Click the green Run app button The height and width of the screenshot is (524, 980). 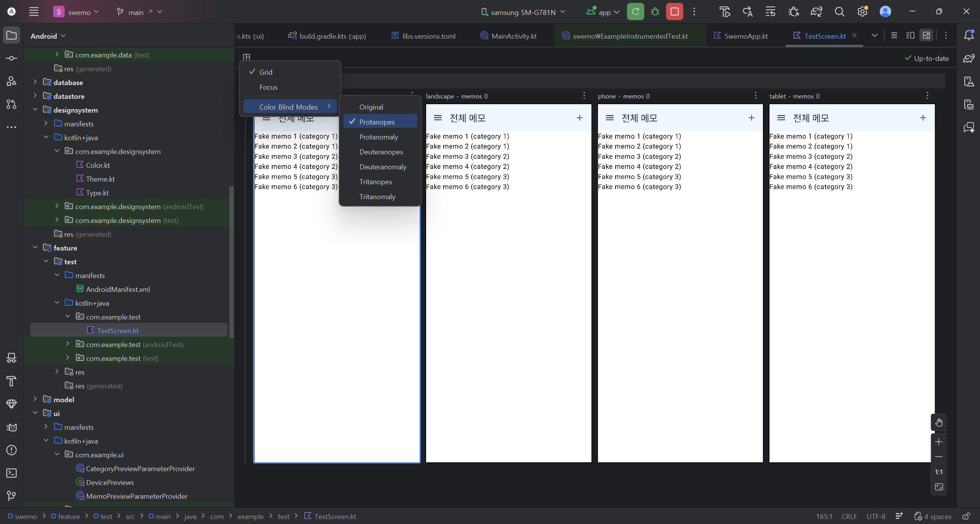click(635, 12)
